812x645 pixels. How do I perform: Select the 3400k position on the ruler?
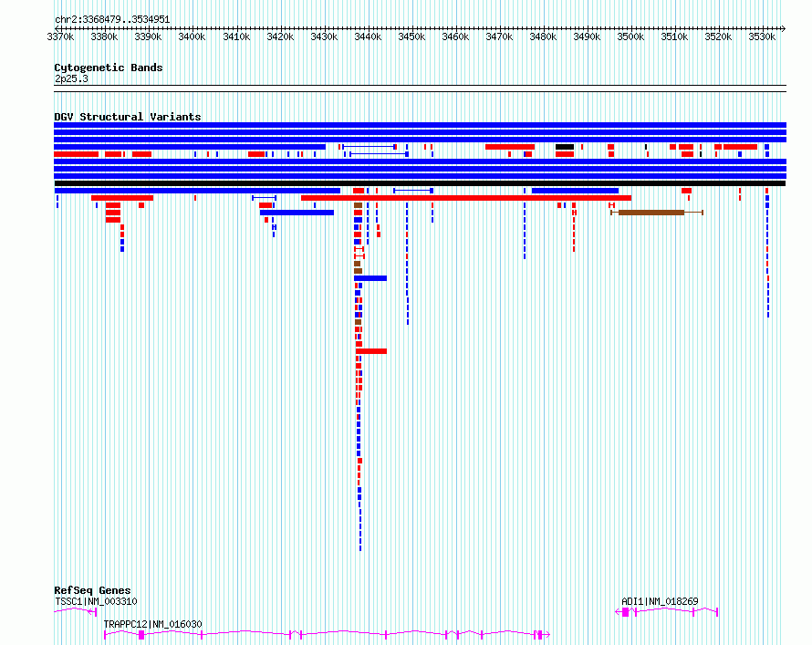[x=192, y=36]
